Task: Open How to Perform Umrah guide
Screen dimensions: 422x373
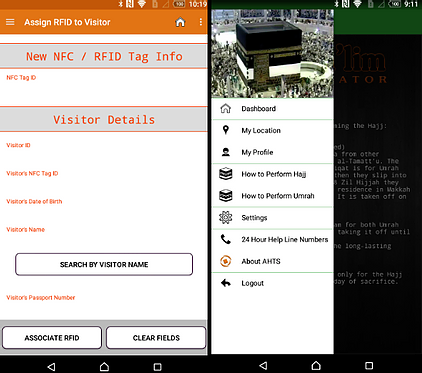Action: pos(272,196)
